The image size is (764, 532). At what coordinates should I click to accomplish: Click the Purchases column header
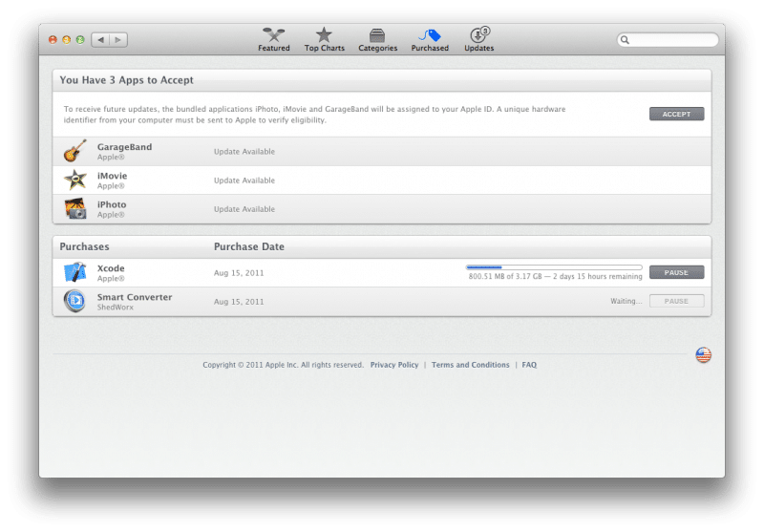coord(84,246)
